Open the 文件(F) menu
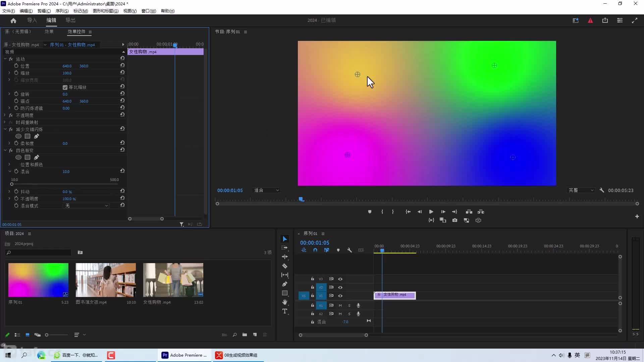Screen dimensions: 644x362 pos(8,11)
